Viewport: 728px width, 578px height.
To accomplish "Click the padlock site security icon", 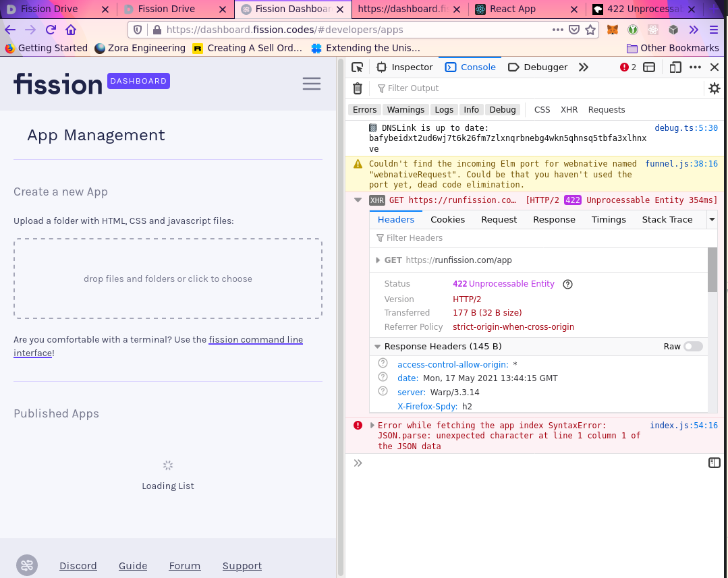I will [157, 30].
